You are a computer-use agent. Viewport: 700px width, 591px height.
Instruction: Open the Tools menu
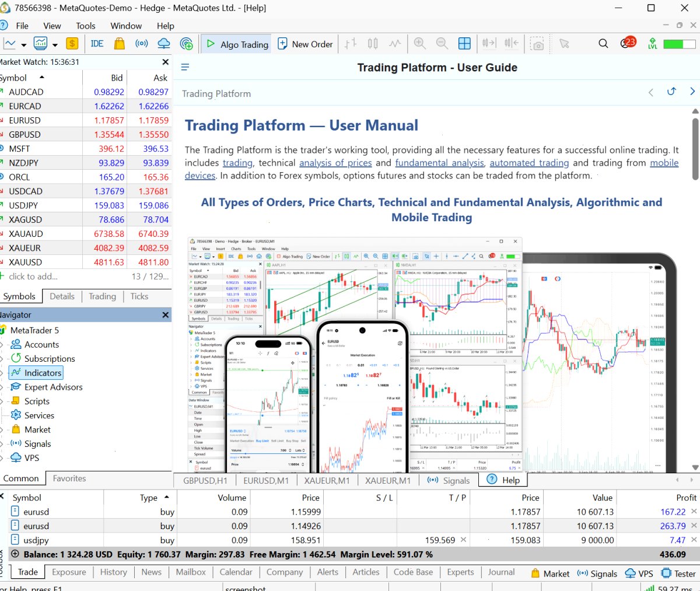86,26
